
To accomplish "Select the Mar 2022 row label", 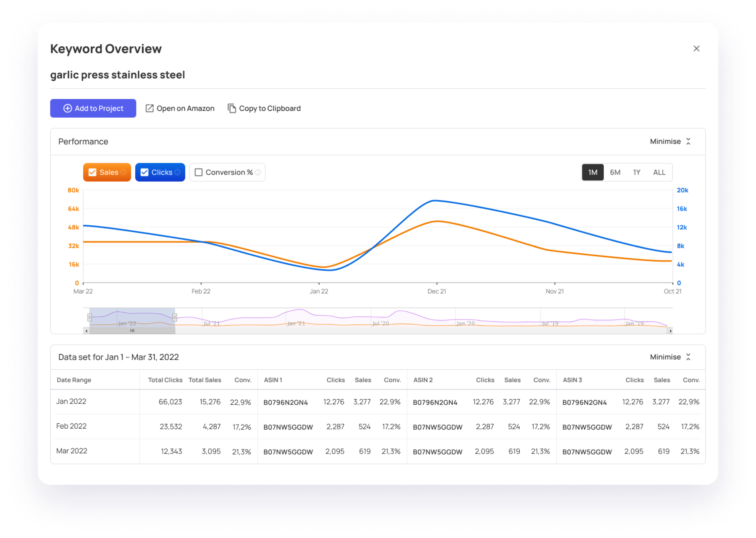I will [x=72, y=451].
